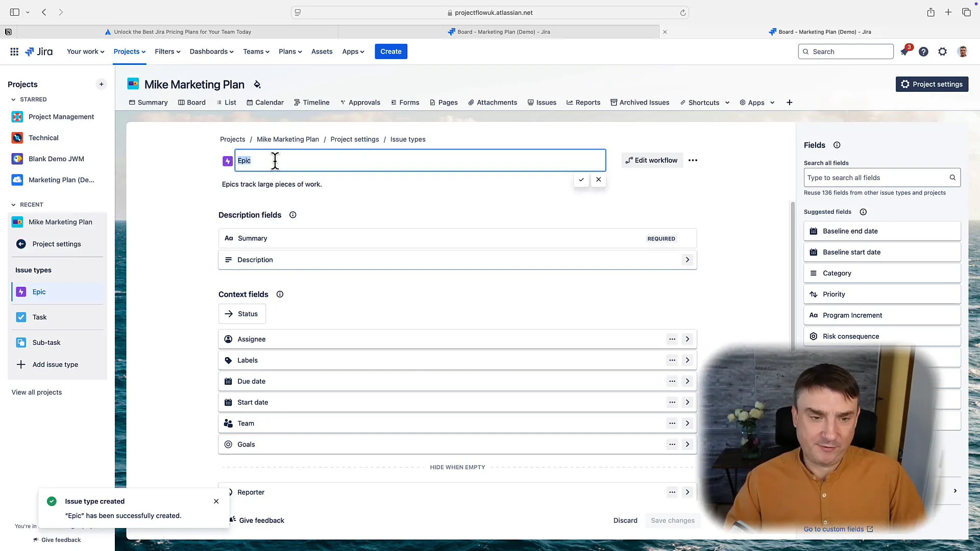The width and height of the screenshot is (980, 551).
Task: Switch to the Board tab
Action: [x=191, y=103]
